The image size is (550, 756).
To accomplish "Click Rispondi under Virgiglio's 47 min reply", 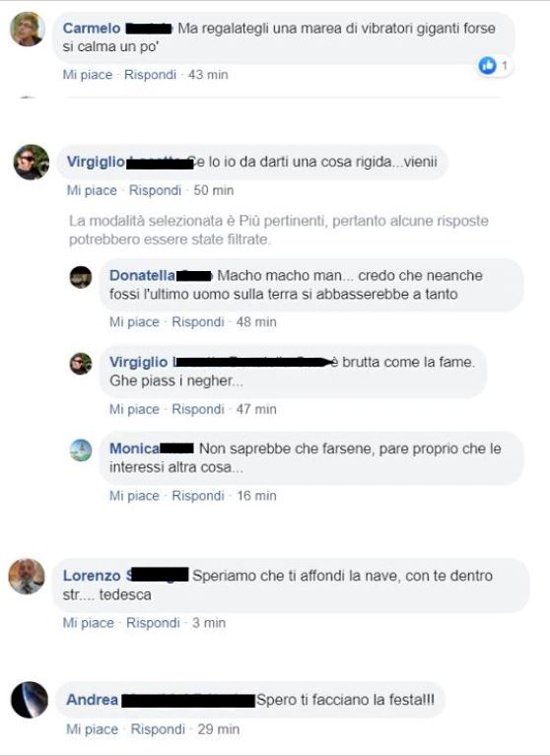I will coord(198,409).
